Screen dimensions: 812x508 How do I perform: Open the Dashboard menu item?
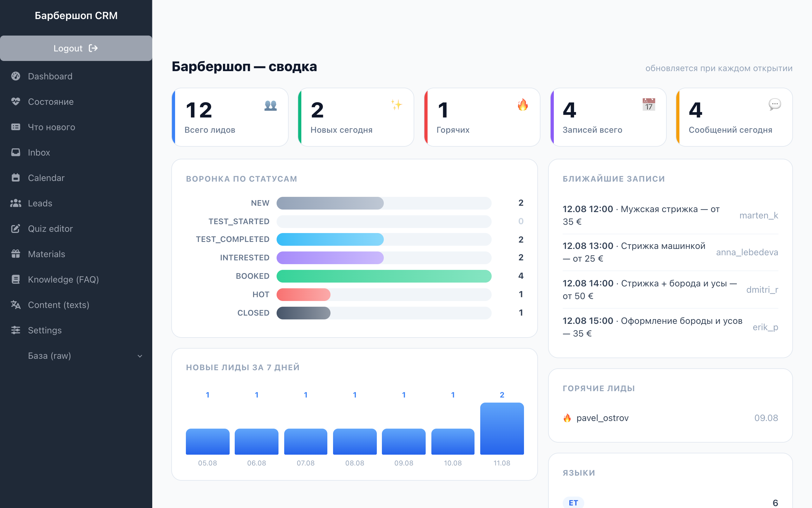coord(76,76)
